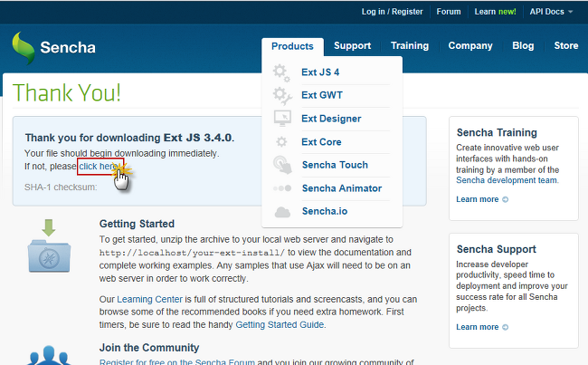The image size is (588, 365).
Task: Open the Learn new! link
Action: (x=495, y=12)
